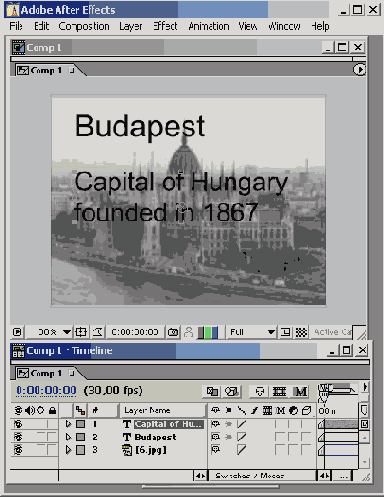Toggle transparency grid checkerboard icon

pos(301,332)
